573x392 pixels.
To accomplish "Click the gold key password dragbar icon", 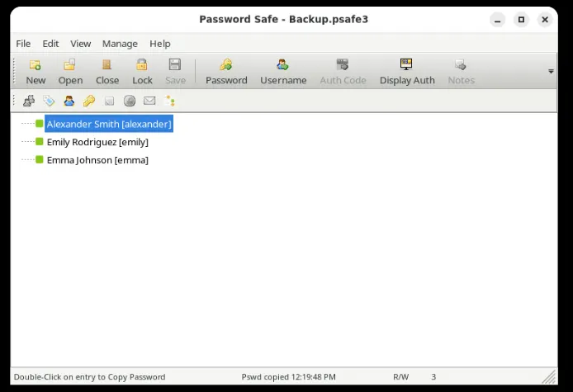I will click(x=89, y=101).
